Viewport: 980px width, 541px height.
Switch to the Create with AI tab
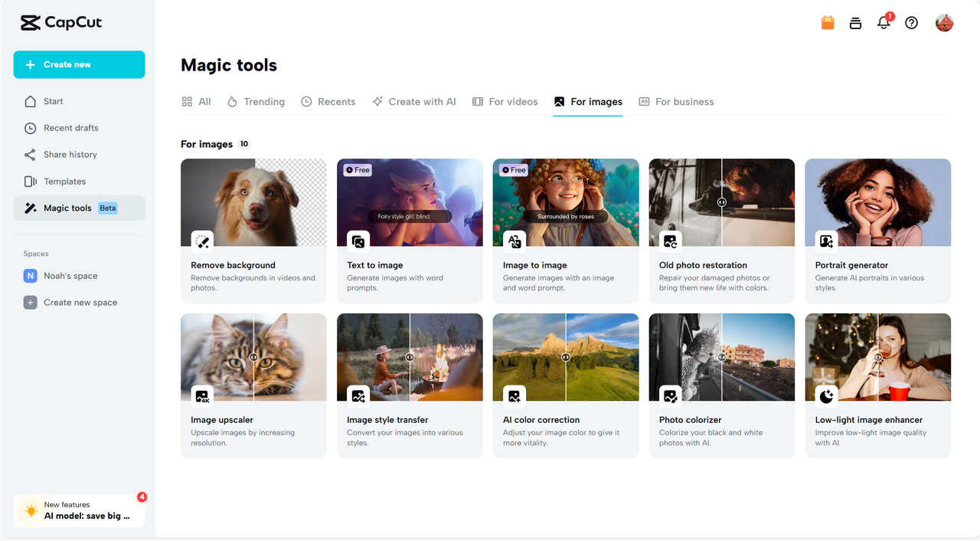click(x=413, y=102)
